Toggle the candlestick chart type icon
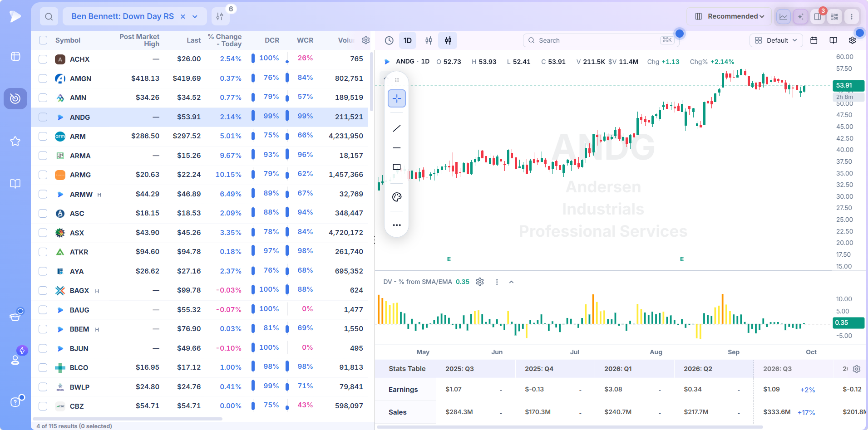868x430 pixels. (448, 40)
